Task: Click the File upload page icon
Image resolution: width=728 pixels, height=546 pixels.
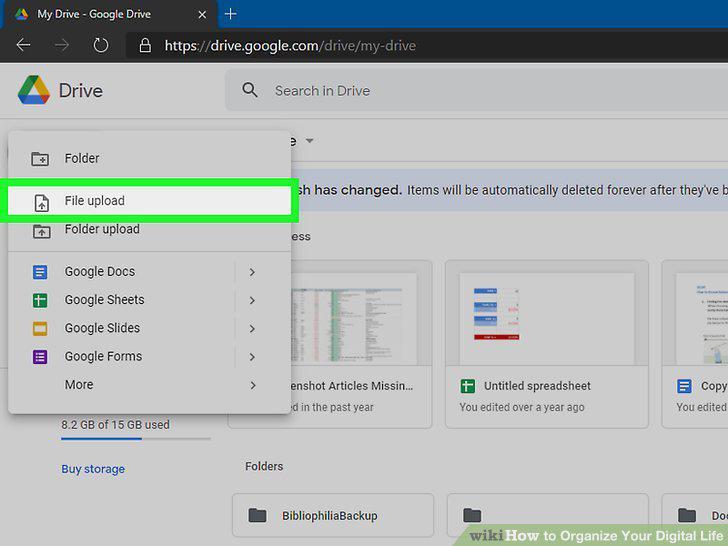Action: tap(42, 203)
